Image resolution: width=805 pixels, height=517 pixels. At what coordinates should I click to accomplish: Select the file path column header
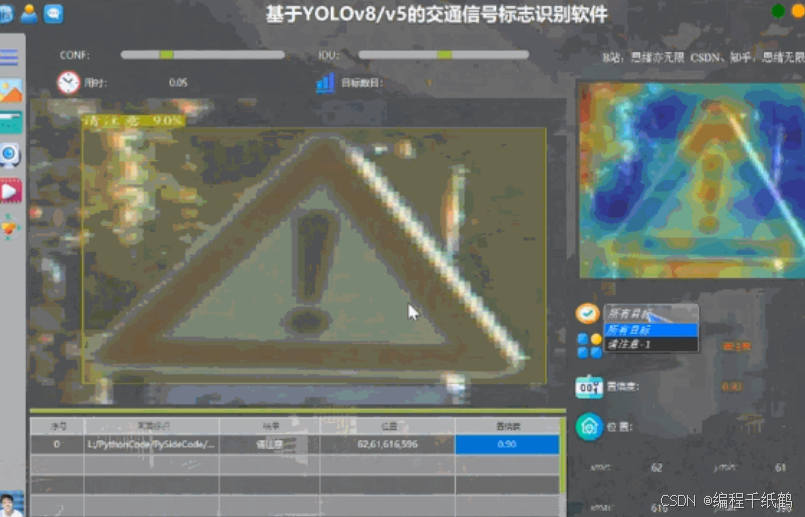[152, 426]
